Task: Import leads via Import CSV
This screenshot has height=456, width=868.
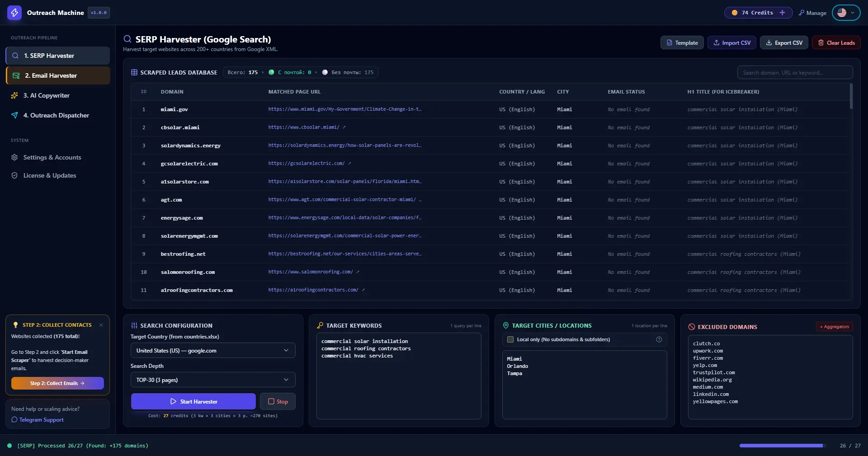Action: coord(731,42)
